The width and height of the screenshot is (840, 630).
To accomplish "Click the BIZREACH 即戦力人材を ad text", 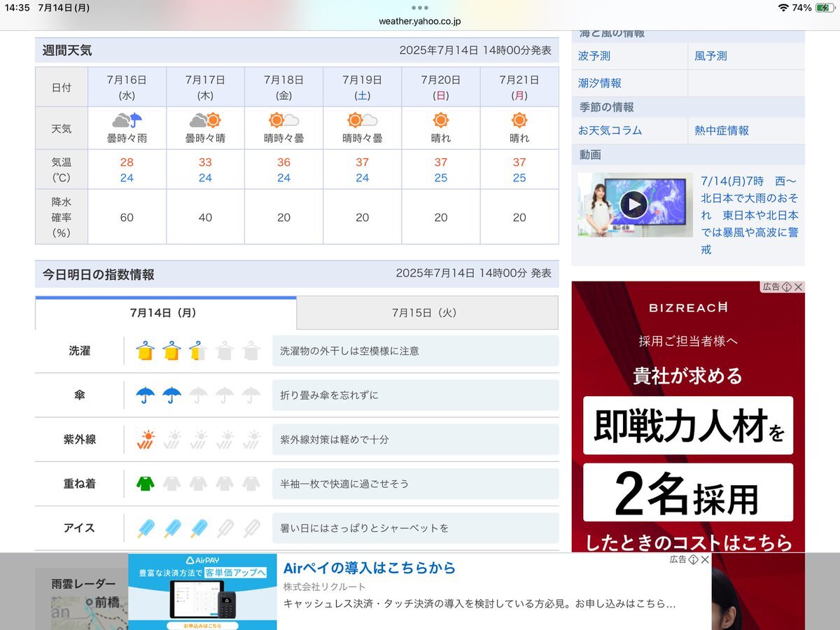I will click(x=688, y=426).
